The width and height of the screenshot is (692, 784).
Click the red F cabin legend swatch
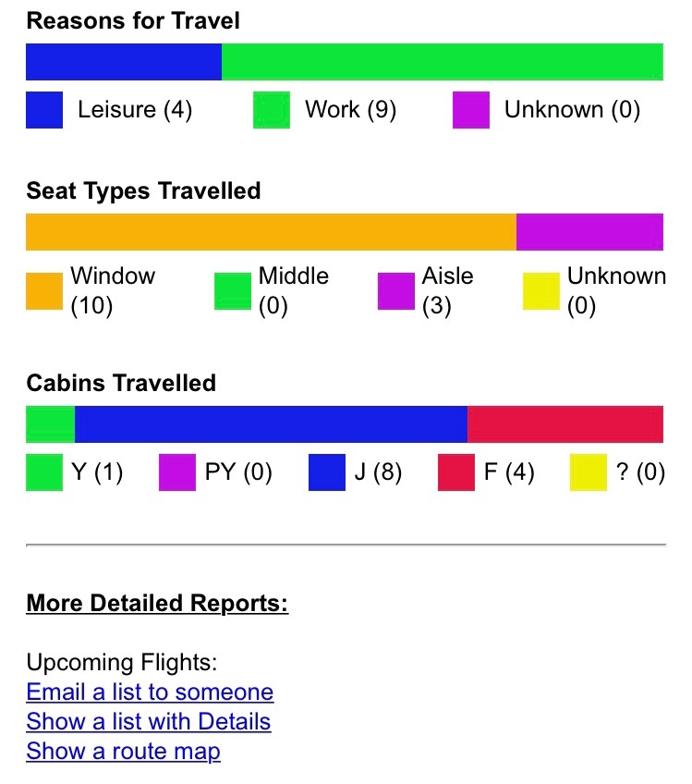[456, 472]
